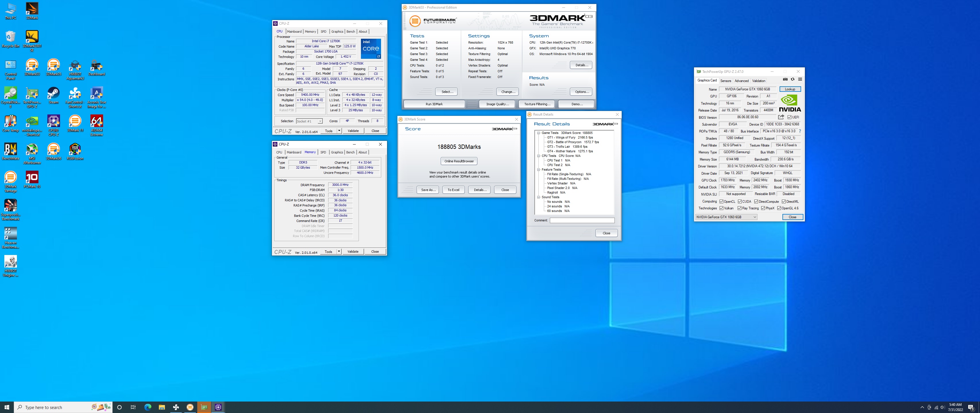Open Acronis True Image desktop icon
Viewport: 980px width, 413px height.
(97, 98)
